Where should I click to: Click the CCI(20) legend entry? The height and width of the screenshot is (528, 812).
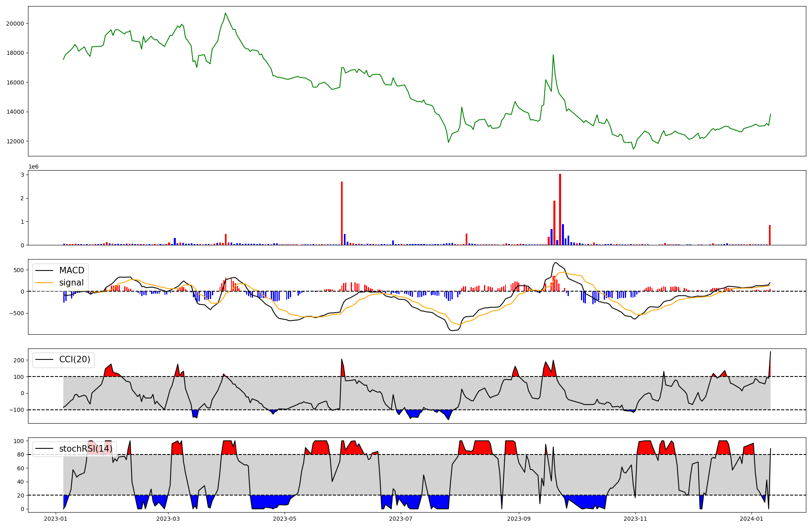[x=75, y=359]
